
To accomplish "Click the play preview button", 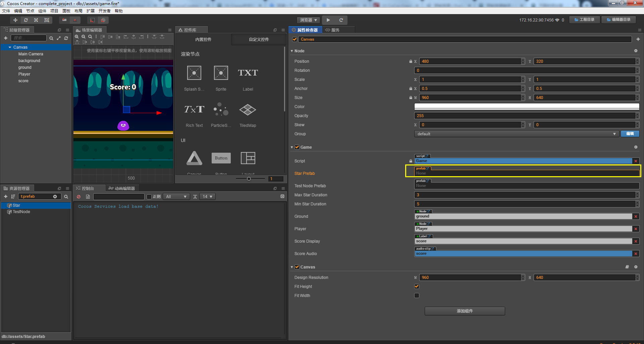I will (328, 20).
